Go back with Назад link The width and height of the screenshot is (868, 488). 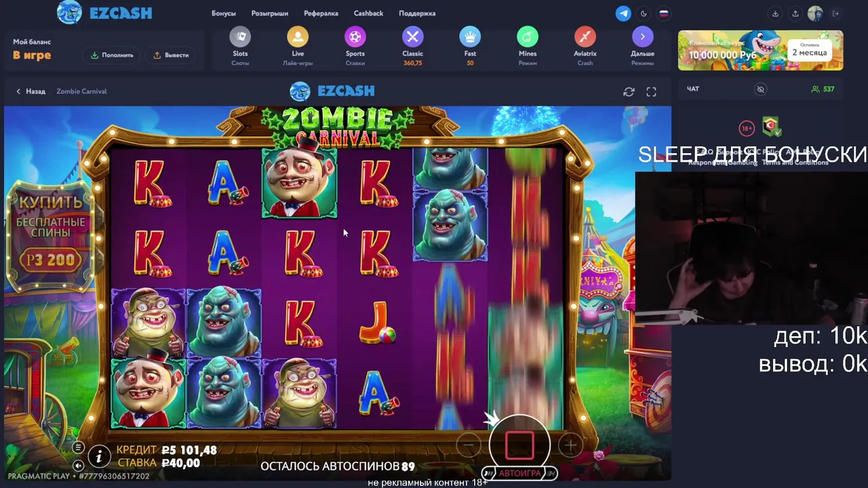click(x=31, y=91)
